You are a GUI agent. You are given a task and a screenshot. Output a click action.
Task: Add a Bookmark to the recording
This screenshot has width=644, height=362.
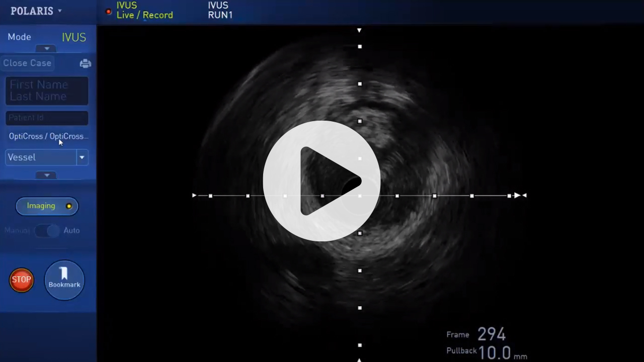point(64,280)
